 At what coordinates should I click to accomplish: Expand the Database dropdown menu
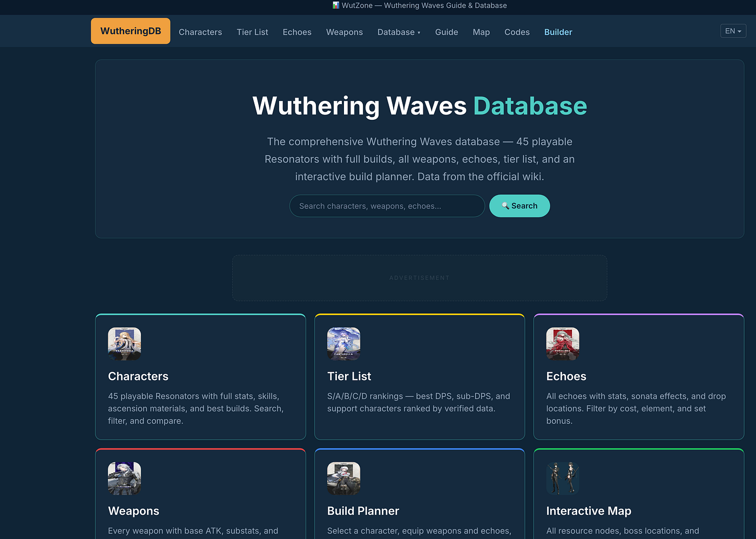pos(399,32)
